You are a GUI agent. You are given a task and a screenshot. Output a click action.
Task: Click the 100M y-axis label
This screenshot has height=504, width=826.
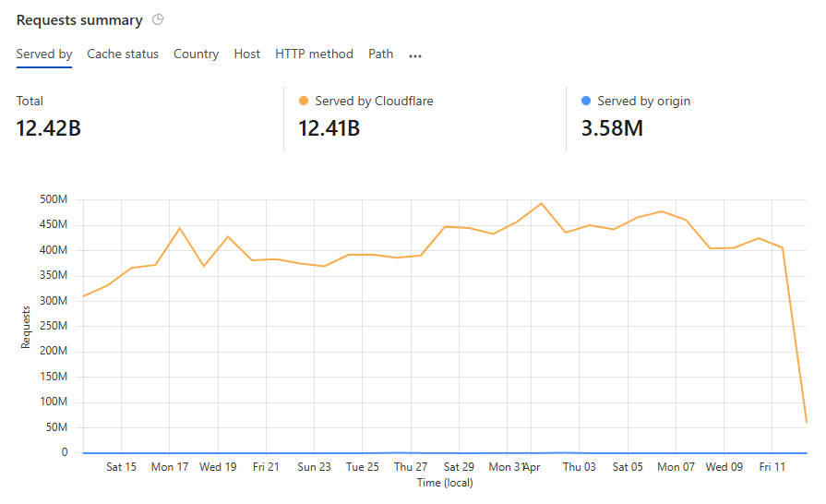pyautogui.click(x=54, y=402)
